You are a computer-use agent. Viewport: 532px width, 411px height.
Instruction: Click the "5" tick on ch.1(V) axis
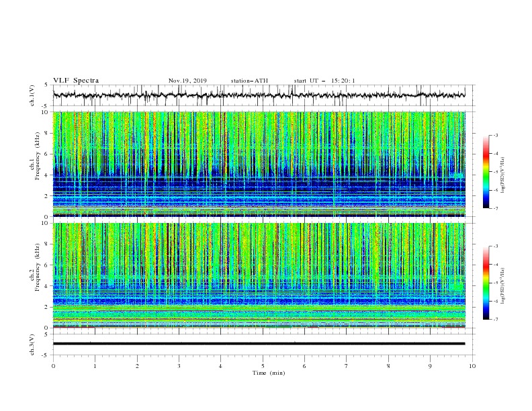(47, 85)
